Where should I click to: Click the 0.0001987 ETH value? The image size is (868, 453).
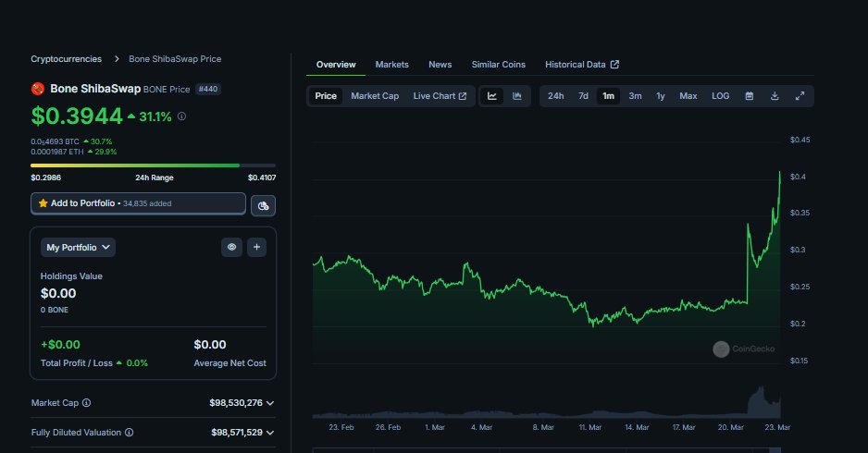click(57, 152)
